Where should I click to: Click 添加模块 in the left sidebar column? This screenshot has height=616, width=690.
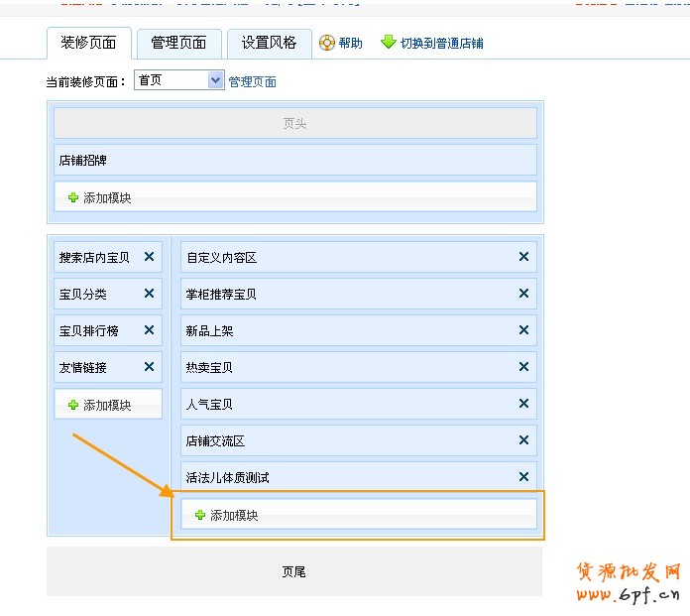tap(99, 405)
